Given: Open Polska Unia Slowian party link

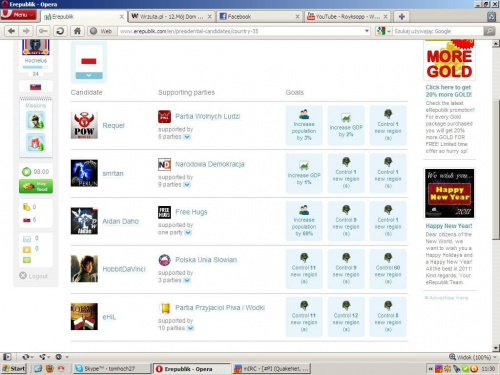Looking at the screenshot, I should (x=206, y=260).
